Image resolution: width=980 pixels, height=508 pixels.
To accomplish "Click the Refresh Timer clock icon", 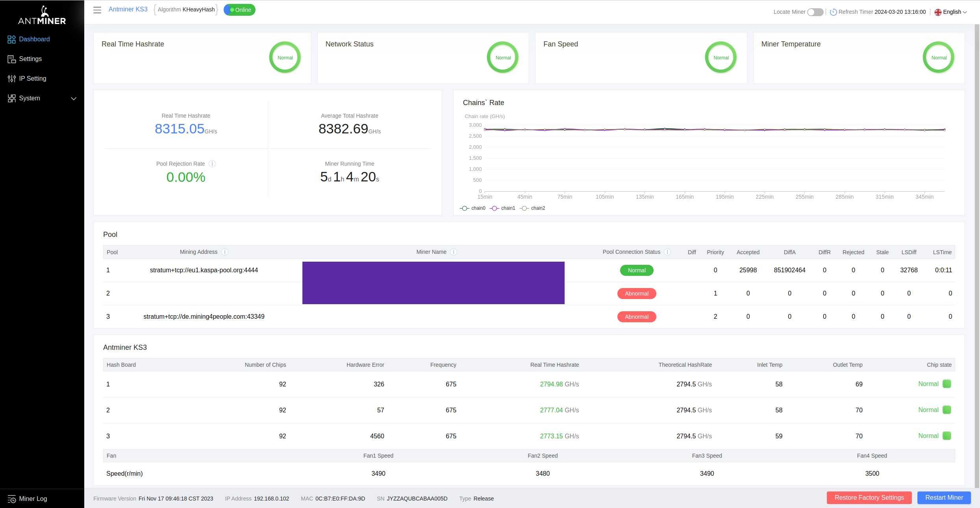I will 833,12.
